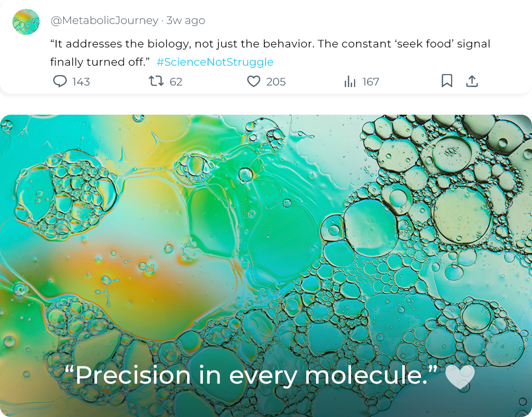
Task: Tap the white heart beside the tagline
Action: [460, 377]
